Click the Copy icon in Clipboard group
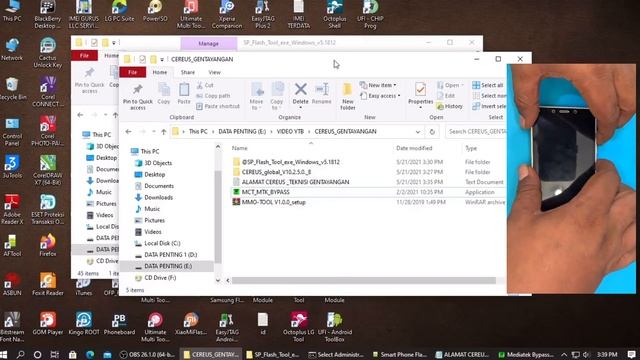This screenshot has height=360, width=640. click(x=164, y=93)
